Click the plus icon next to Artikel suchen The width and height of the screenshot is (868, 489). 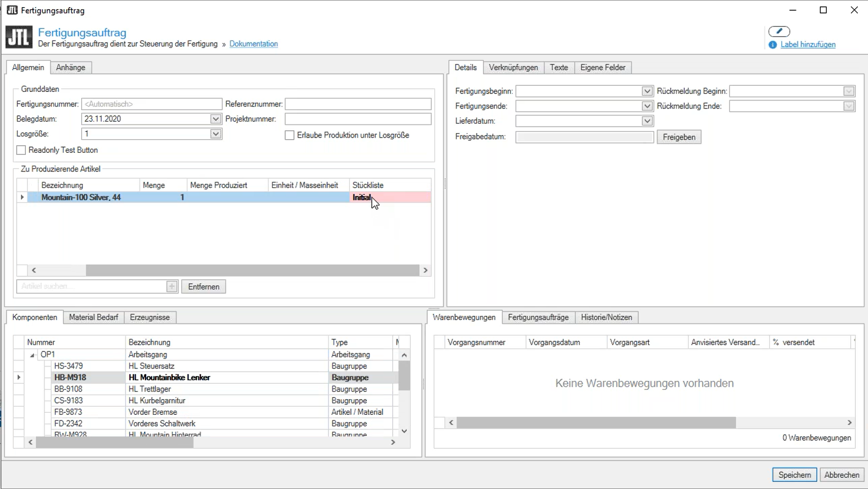pos(172,286)
